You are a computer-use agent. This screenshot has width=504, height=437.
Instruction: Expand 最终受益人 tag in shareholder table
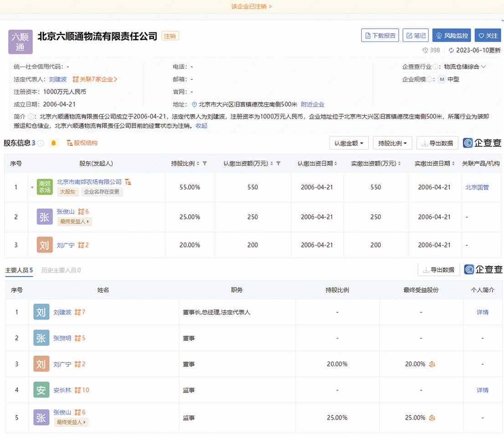(x=75, y=221)
